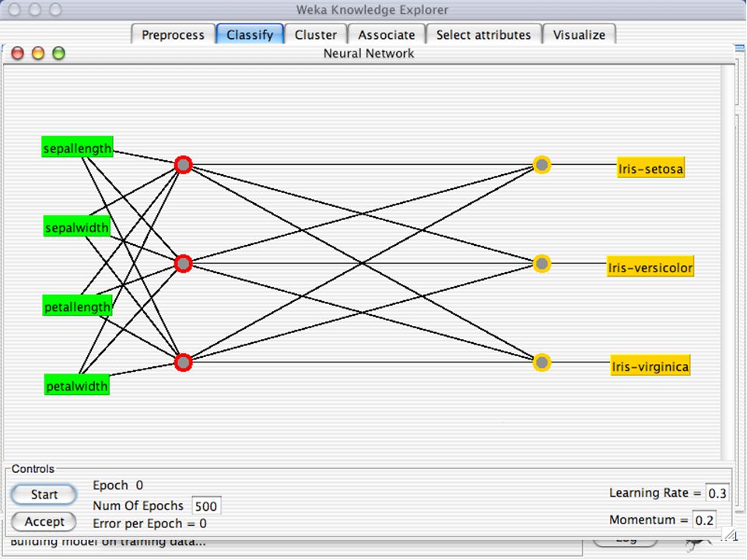The width and height of the screenshot is (747, 560).
Task: Close the Neural Network window
Action: (18, 54)
